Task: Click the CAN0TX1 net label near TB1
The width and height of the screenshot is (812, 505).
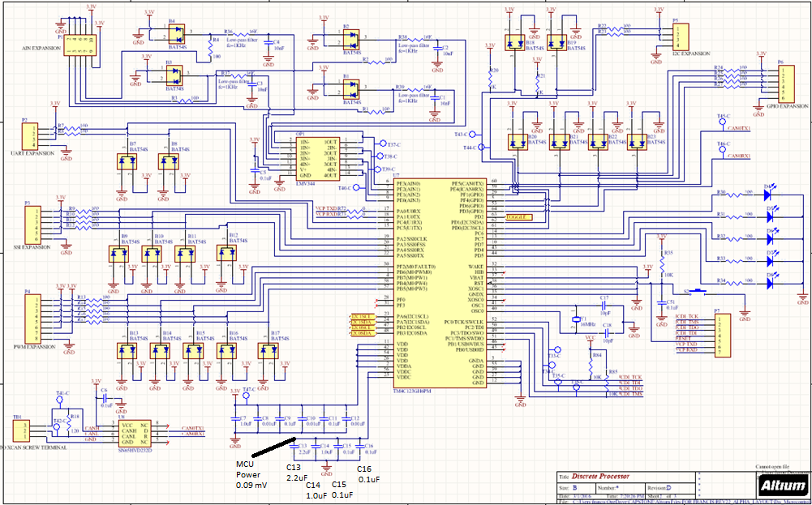Action: [193, 430]
